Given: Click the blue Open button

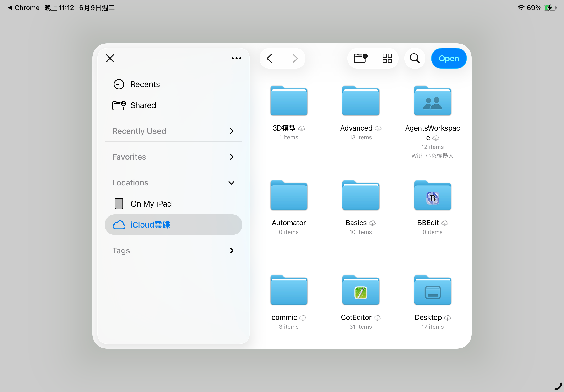Looking at the screenshot, I should [x=449, y=58].
